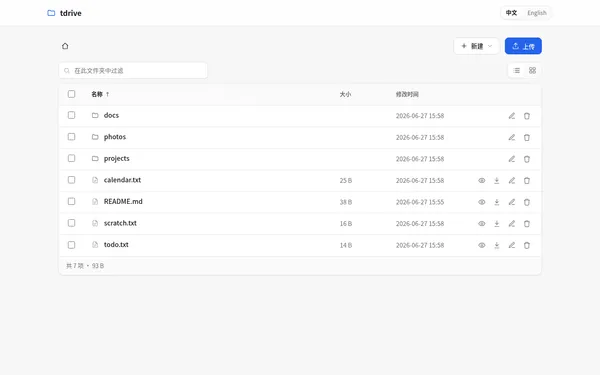Click the tdrive title text
Image resolution: width=600 pixels, height=375 pixels.
point(71,13)
